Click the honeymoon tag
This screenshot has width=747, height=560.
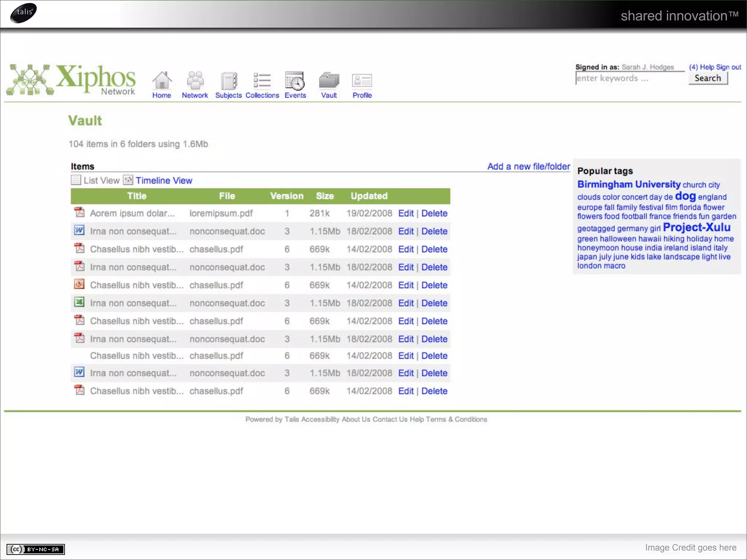[598, 248]
